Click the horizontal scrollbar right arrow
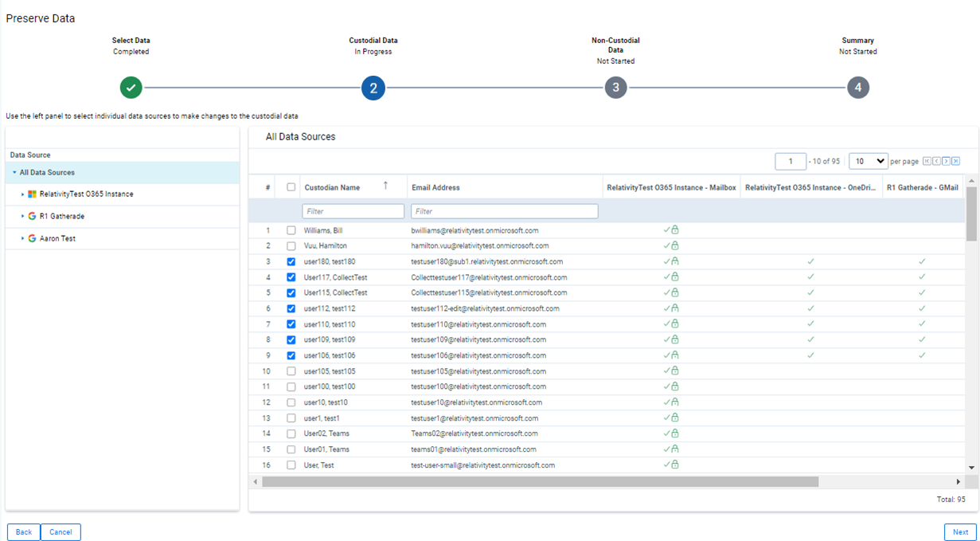Image resolution: width=980 pixels, height=541 pixels. point(959,481)
